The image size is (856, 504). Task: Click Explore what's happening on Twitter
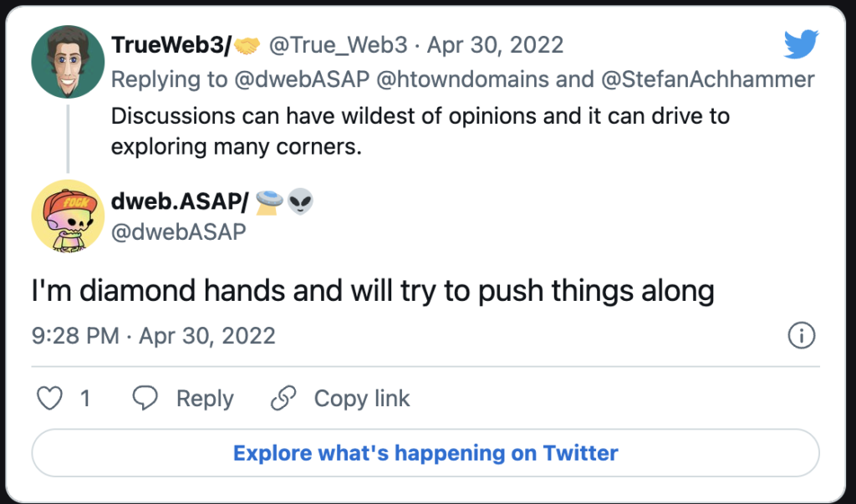coord(425,453)
